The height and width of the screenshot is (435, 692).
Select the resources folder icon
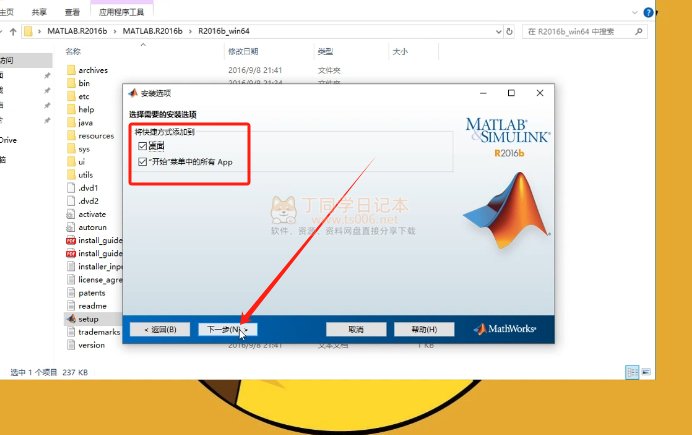tap(71, 135)
